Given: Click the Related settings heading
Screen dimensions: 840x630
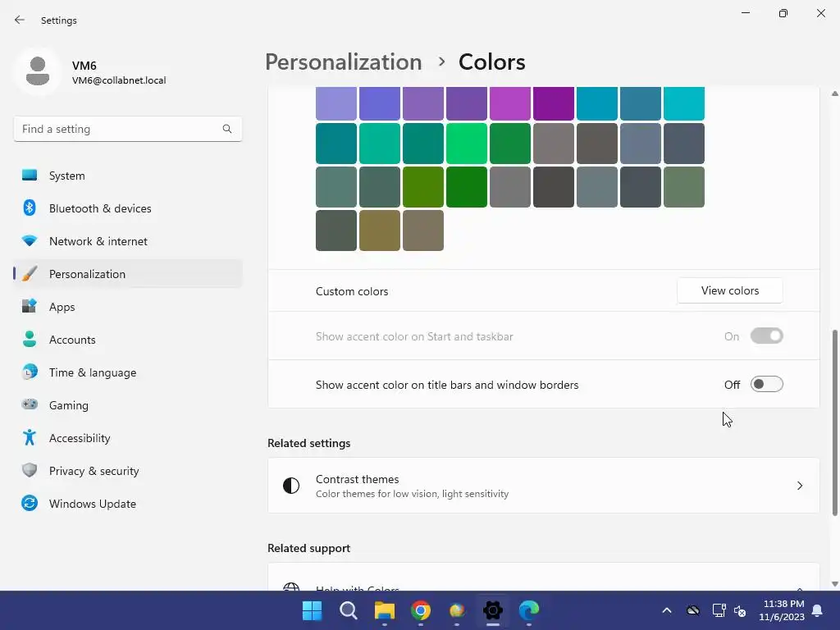Looking at the screenshot, I should pyautogui.click(x=308, y=443).
